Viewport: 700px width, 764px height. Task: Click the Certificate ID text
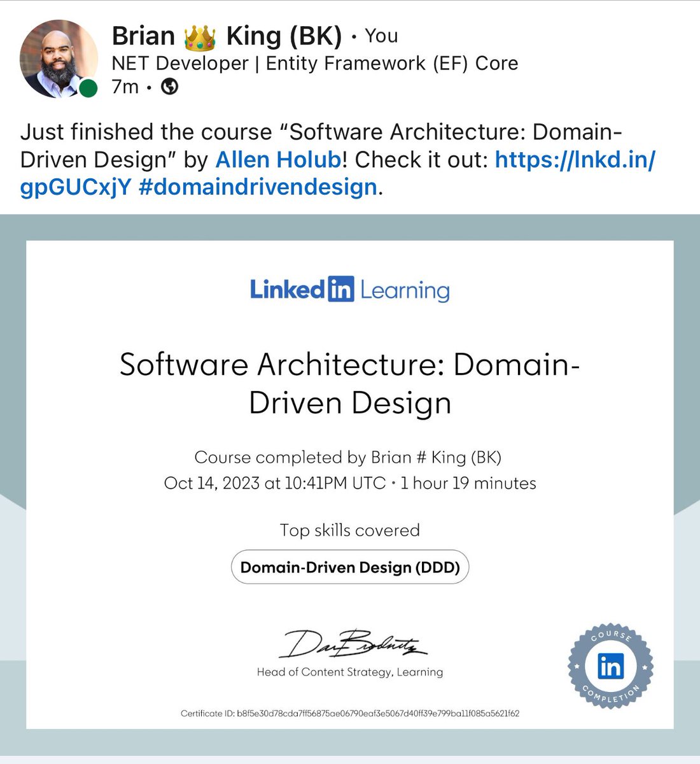tap(350, 713)
